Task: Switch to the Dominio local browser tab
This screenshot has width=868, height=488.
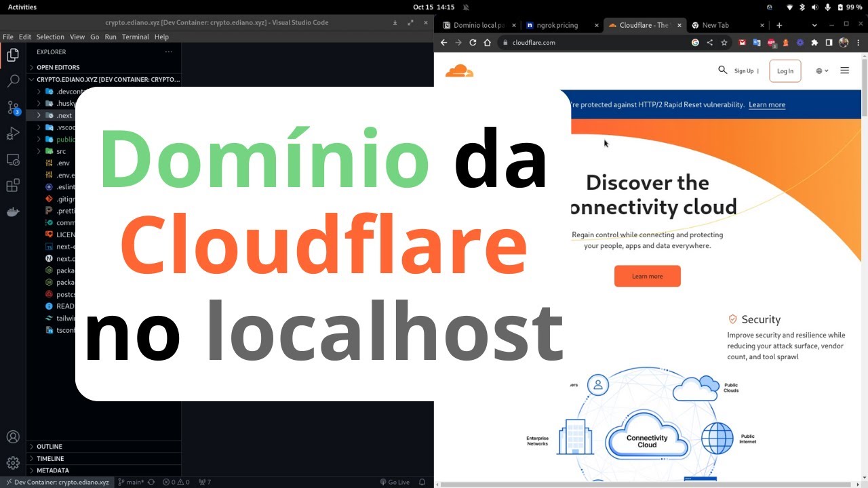Action: pos(479,25)
